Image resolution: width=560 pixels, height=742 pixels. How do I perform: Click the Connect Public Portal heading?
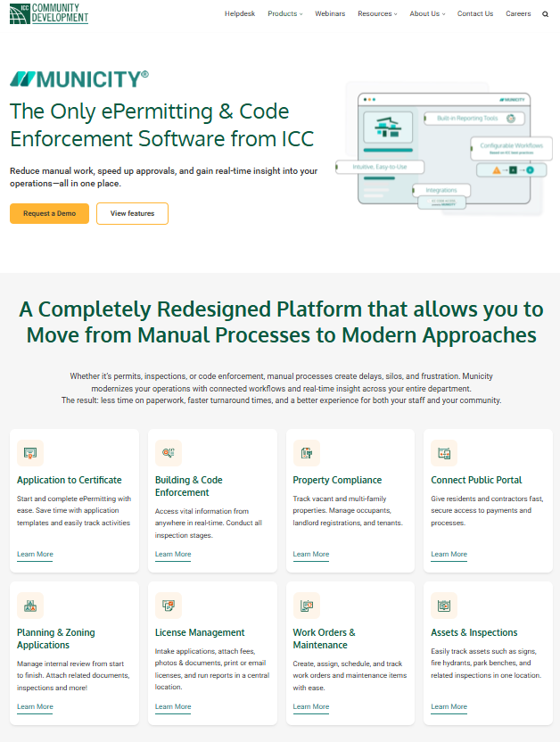coord(476,480)
